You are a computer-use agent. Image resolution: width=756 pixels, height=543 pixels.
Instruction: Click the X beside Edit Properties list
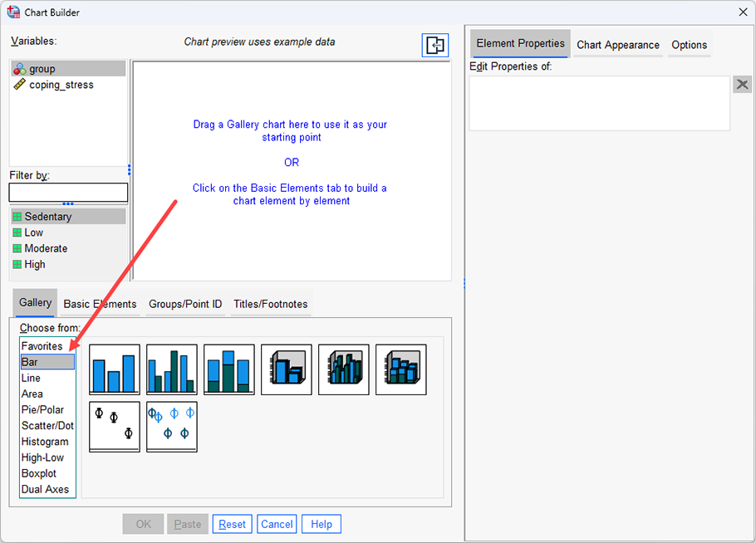[x=742, y=84]
